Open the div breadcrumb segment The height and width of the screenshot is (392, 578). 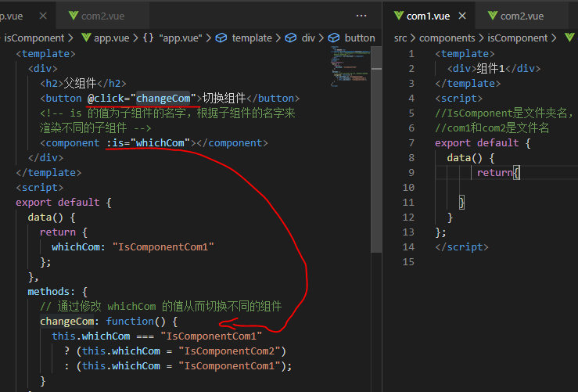click(x=308, y=38)
